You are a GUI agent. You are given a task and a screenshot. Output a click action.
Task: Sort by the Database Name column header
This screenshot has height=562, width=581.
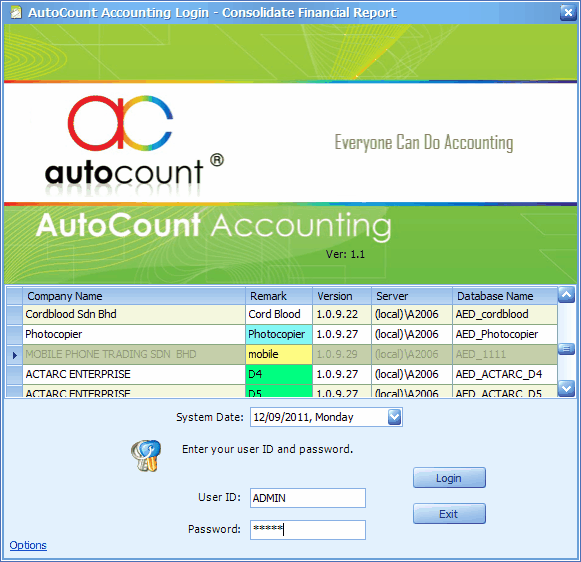(505, 296)
